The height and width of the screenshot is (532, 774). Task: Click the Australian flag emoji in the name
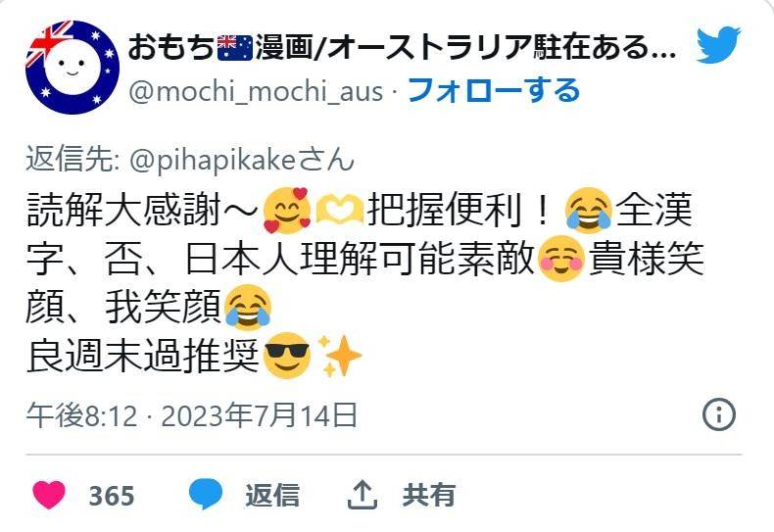[x=235, y=48]
